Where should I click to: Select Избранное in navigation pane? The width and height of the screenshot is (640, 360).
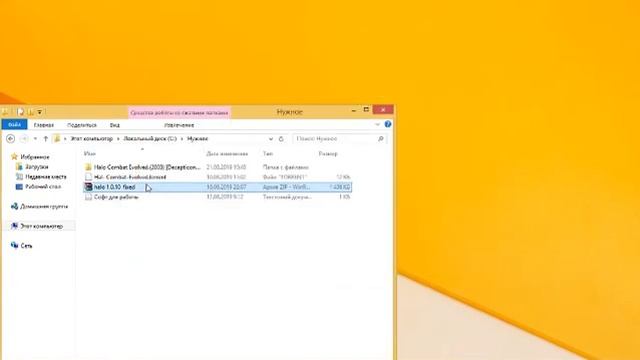click(35, 157)
